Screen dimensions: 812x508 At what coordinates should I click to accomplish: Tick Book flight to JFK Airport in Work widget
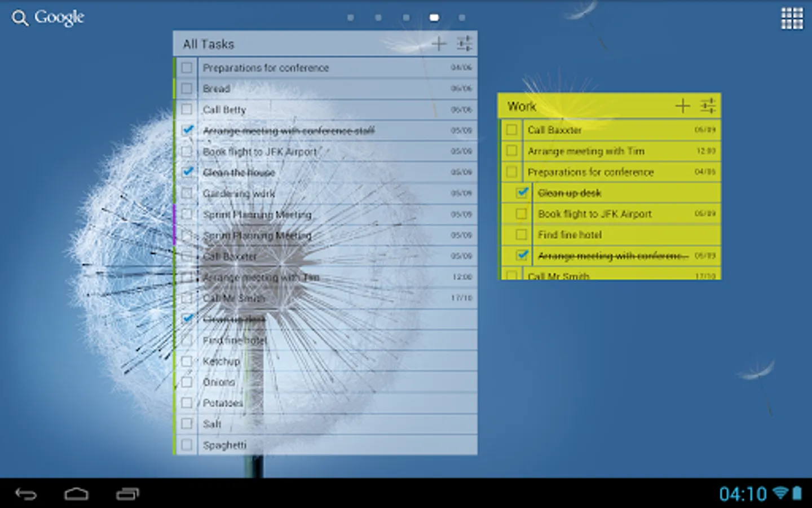click(522, 213)
